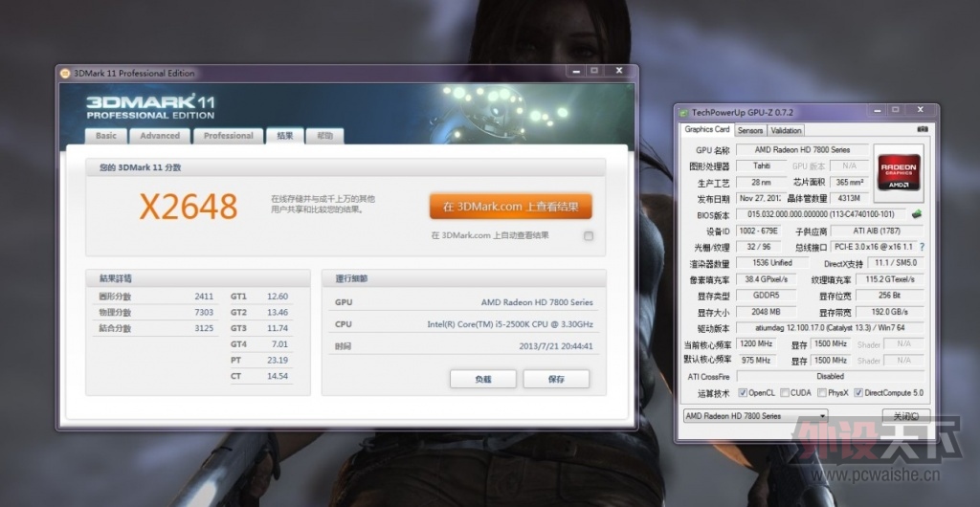980x507 pixels.
Task: Click the ATI AIB (1787) subvendor field
Action: (877, 231)
